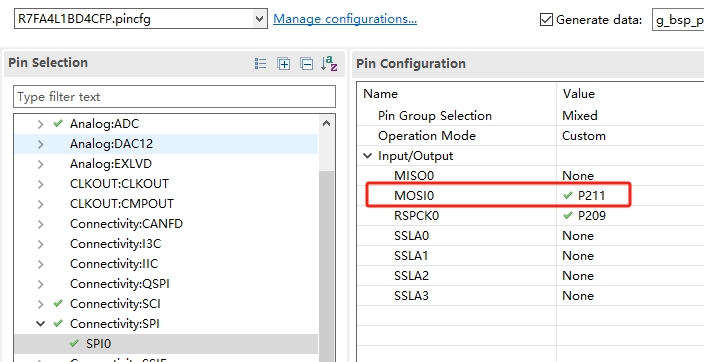Select the MOSI0 row name
The height and width of the screenshot is (362, 704).
coord(414,196)
